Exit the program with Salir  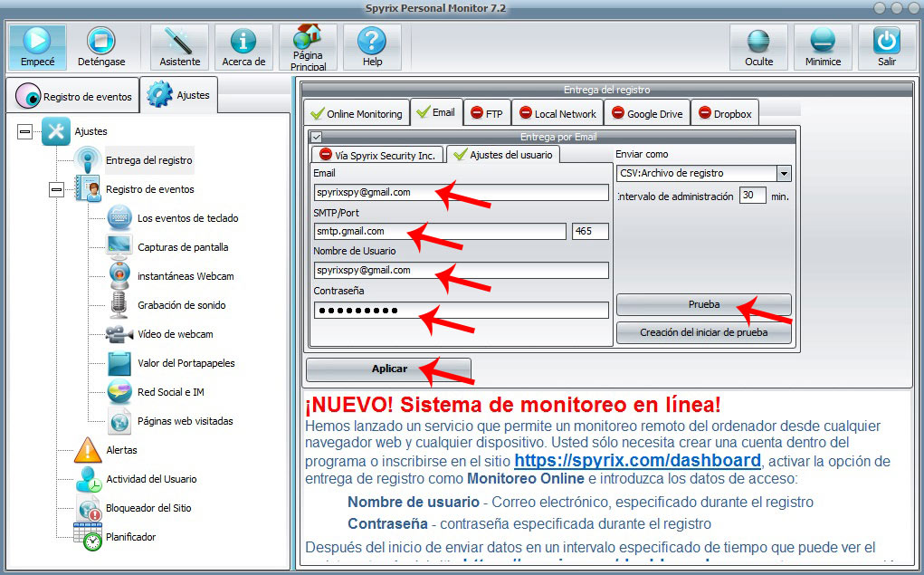886,47
